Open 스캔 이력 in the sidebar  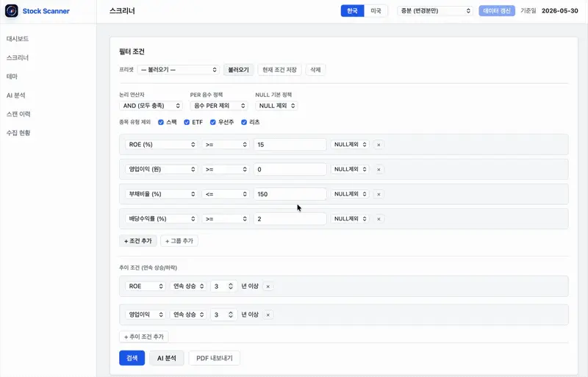pyautogui.click(x=18, y=114)
